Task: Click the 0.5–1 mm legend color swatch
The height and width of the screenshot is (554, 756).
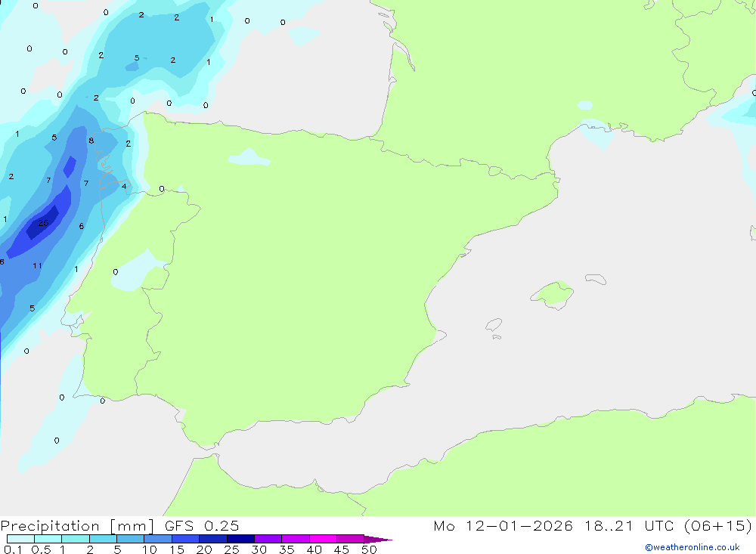Action: 48,539
